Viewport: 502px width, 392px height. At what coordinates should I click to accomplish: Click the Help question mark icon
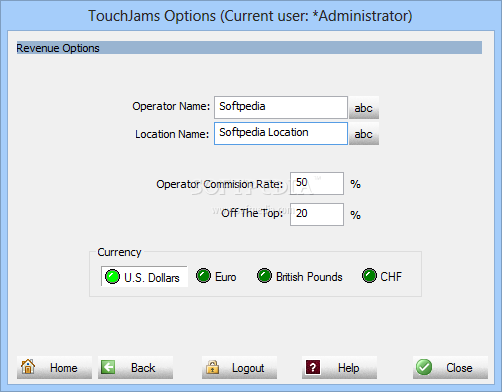313,367
